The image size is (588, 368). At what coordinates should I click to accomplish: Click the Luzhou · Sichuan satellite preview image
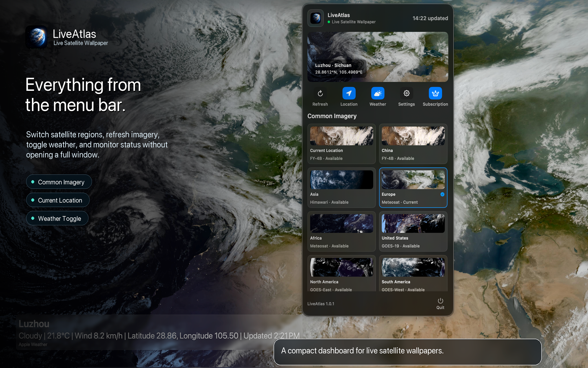pyautogui.click(x=378, y=57)
